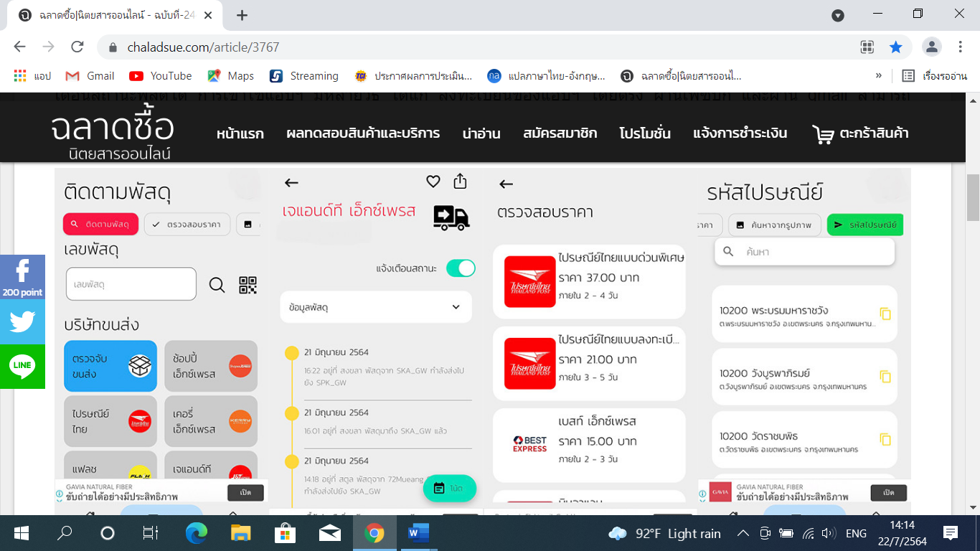Open Microsoft Word from the taskbar

pos(418,533)
